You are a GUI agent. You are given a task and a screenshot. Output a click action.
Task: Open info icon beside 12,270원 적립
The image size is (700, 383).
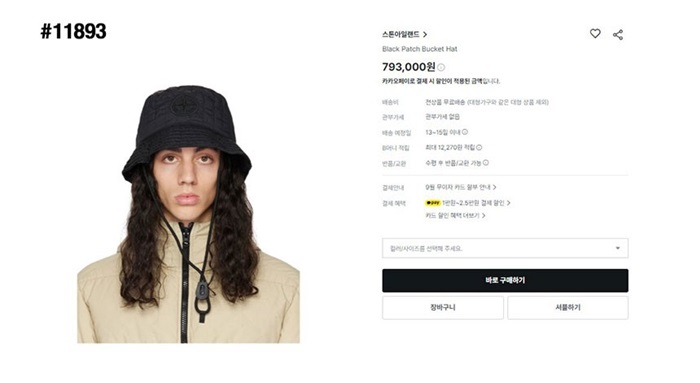[479, 147]
